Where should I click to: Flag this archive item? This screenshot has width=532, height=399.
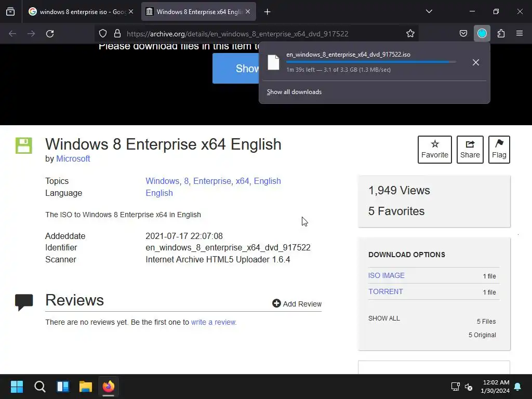tap(499, 150)
